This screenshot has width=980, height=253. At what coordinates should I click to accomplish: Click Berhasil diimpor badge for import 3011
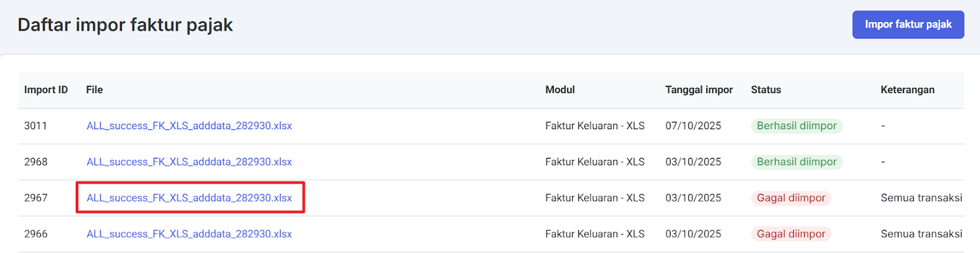[x=796, y=126]
